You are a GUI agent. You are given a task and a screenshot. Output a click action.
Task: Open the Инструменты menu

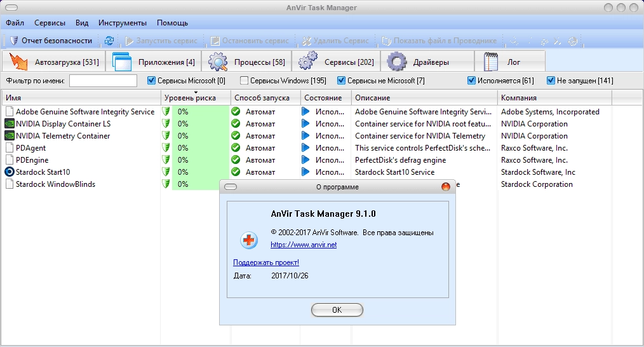123,23
